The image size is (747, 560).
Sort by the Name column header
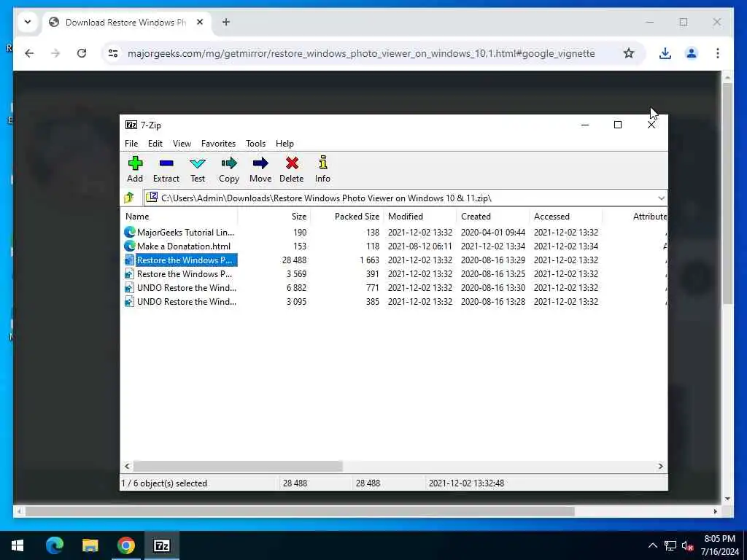[179, 216]
